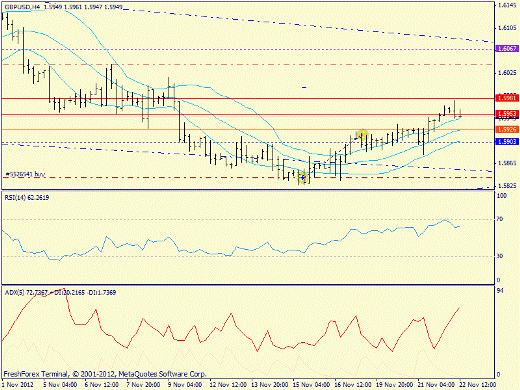Click the 1.6145 axis value
This screenshot has height=390, width=520.
coord(507,5)
